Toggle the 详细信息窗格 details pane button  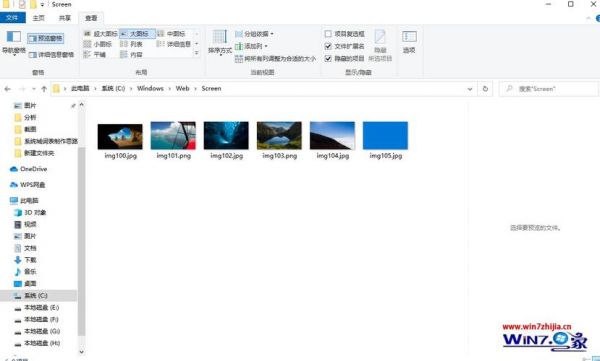point(51,55)
